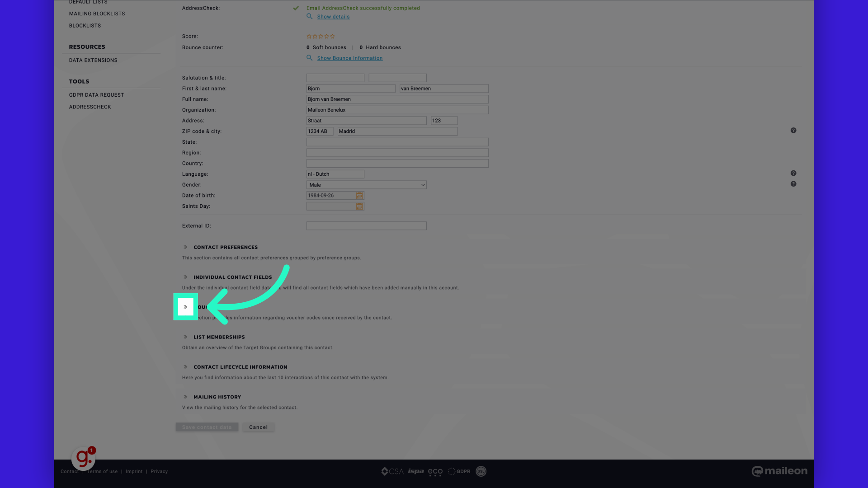Viewport: 868px width, 488px height.
Task: Select Gender dropdown value
Action: [x=365, y=185]
